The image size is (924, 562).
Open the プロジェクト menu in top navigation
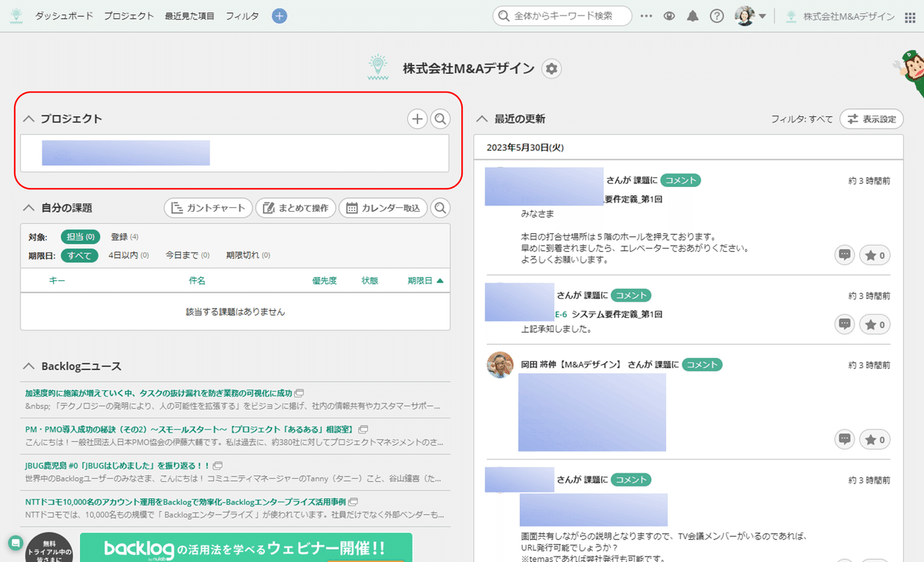tap(129, 16)
